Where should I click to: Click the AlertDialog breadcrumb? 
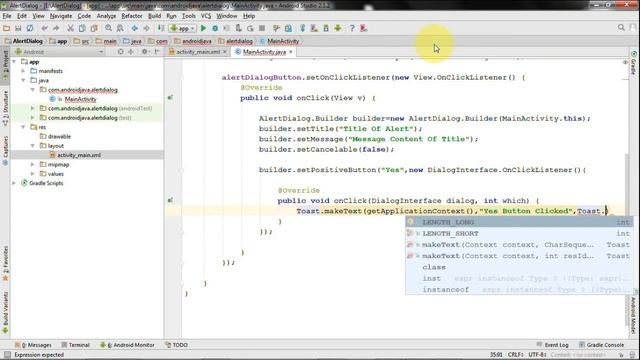(x=24, y=41)
